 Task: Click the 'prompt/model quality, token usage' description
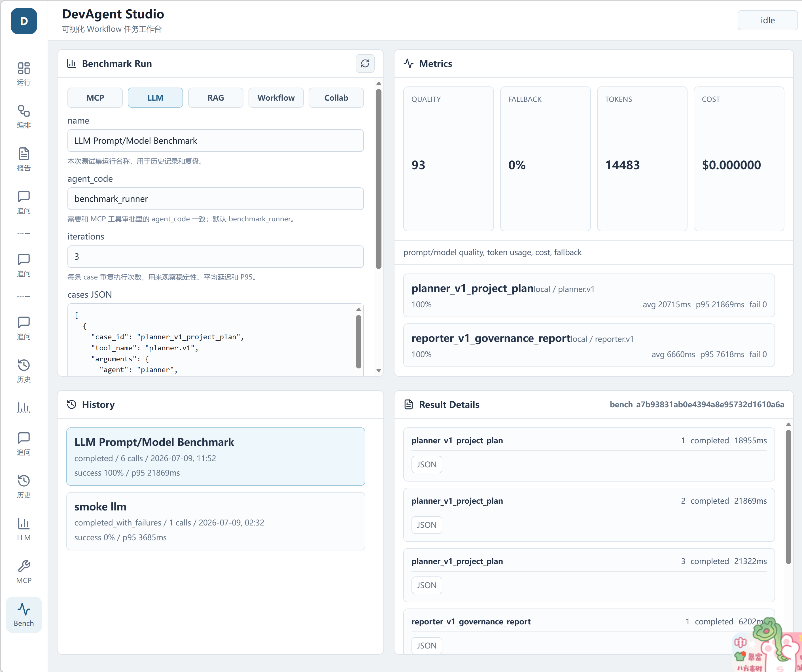(x=492, y=252)
